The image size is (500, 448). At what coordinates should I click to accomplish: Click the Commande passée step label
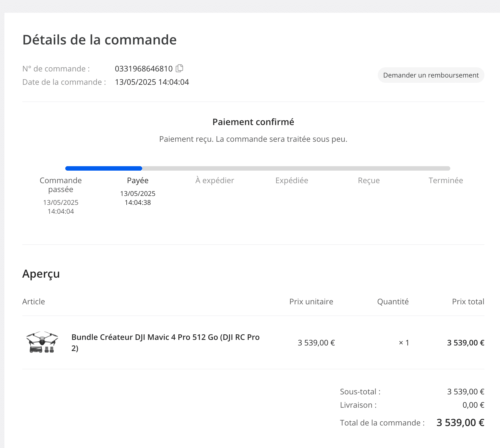[x=61, y=185]
